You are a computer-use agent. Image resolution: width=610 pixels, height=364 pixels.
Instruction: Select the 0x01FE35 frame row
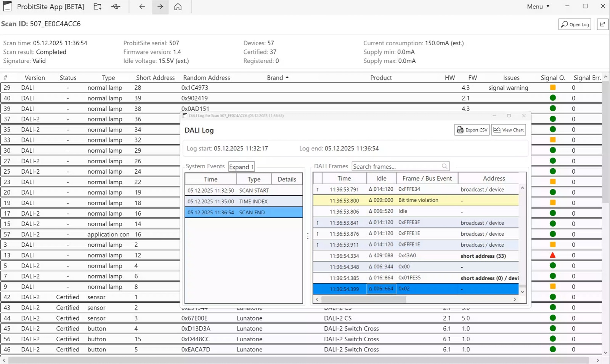click(x=416, y=278)
